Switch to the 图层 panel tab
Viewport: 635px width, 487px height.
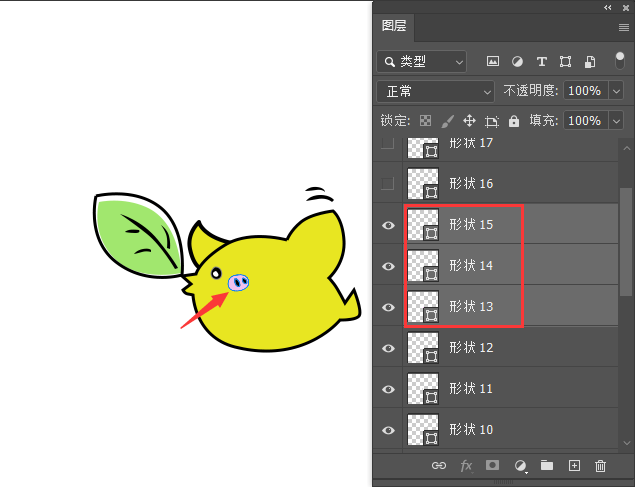(x=394, y=26)
